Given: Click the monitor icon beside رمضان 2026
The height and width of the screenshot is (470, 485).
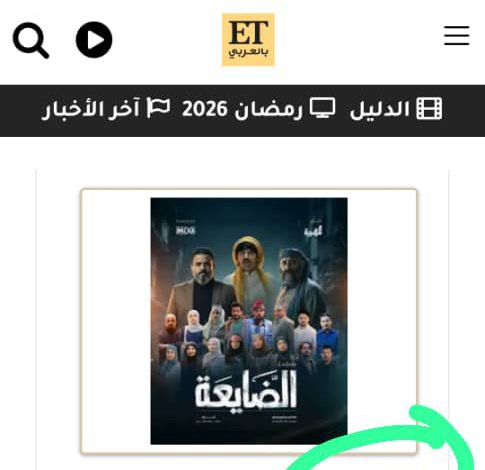Looking at the screenshot, I should tap(322, 108).
